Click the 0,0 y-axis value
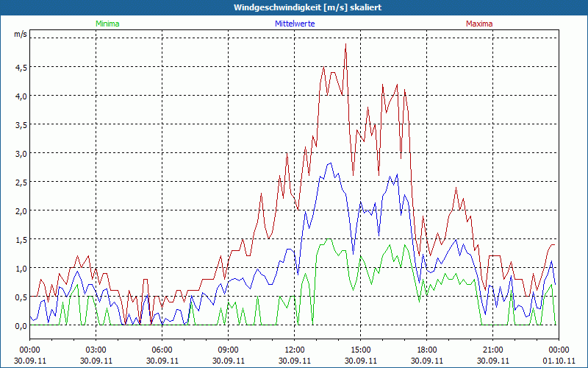This screenshot has width=588, height=368. pyautogui.click(x=21, y=325)
